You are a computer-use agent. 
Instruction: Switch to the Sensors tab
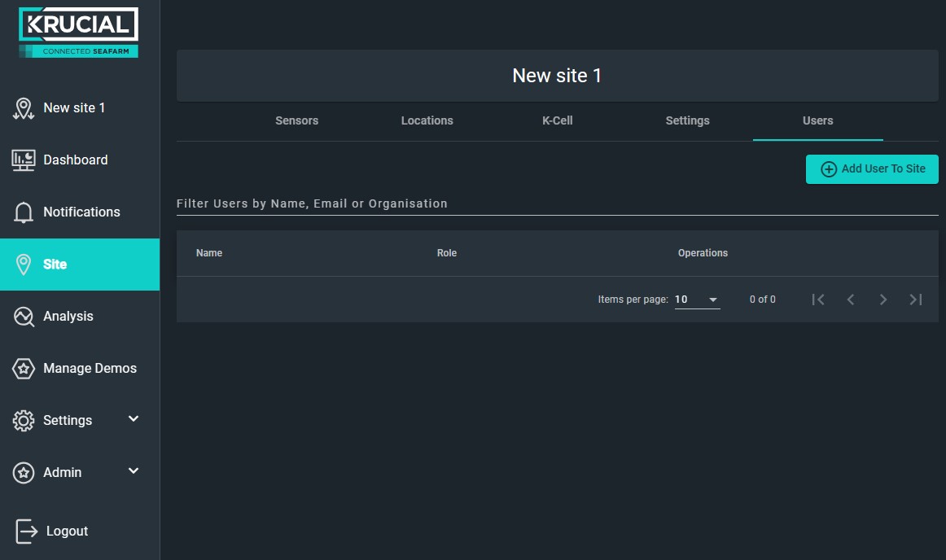tap(297, 120)
